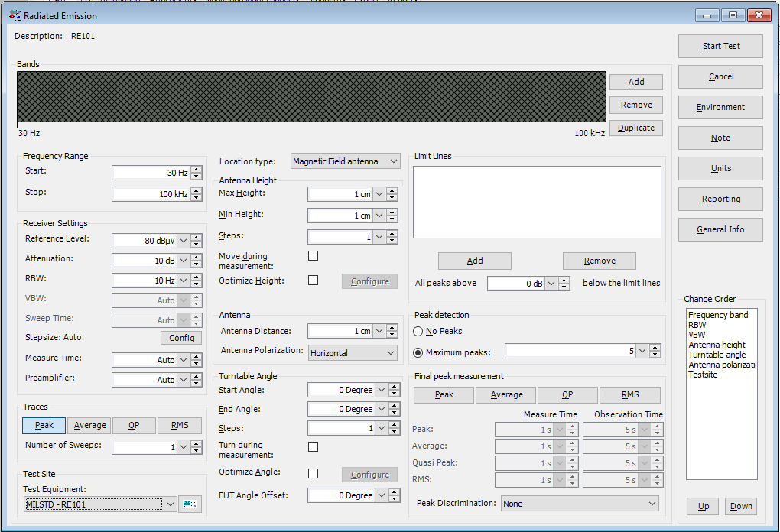Click the Reference Level input field

coord(145,241)
